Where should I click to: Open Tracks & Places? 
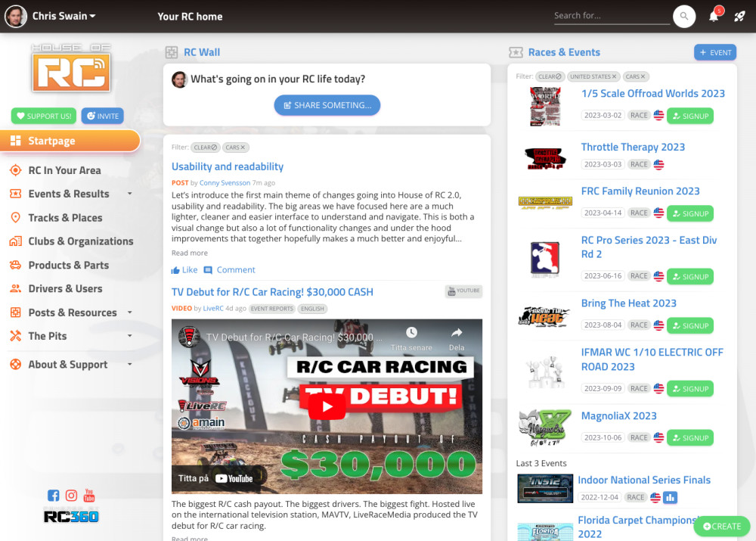tap(65, 218)
